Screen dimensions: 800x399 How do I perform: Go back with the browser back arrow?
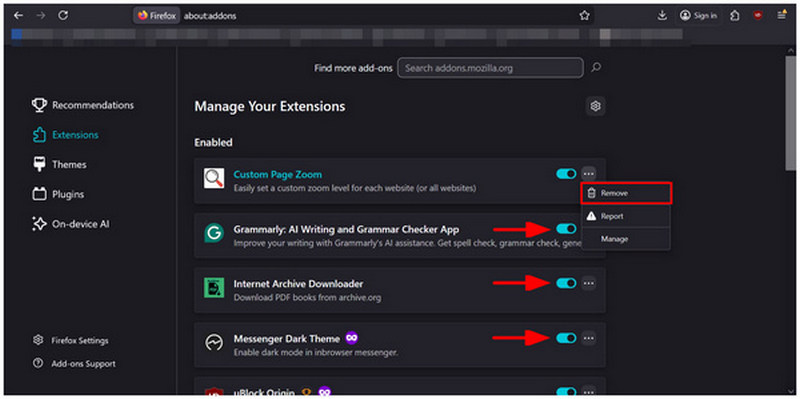point(18,16)
